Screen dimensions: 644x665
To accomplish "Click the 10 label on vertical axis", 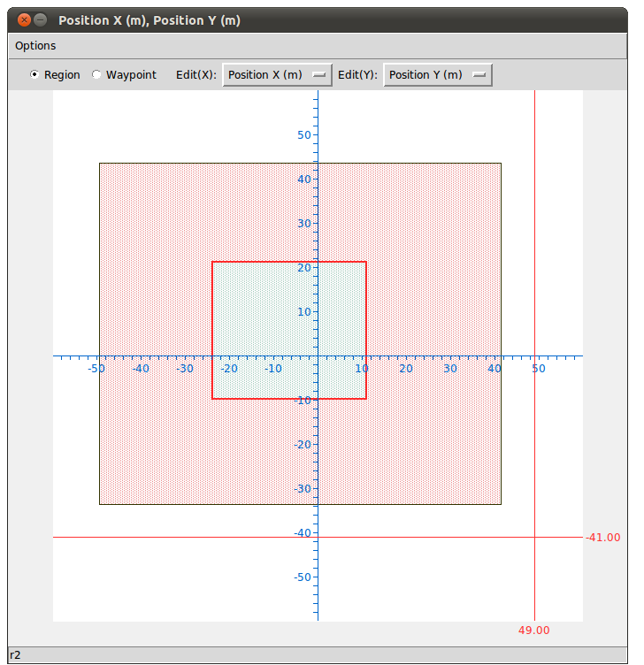I will (x=304, y=312).
